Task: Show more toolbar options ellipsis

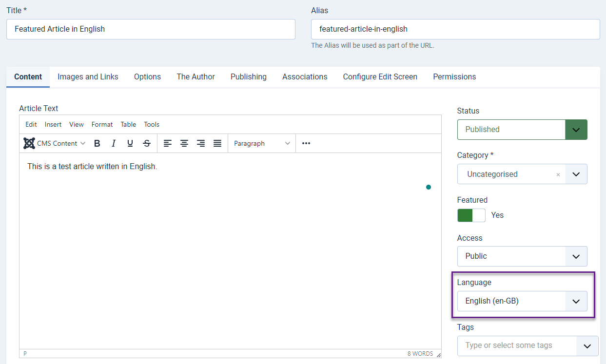Action: [x=306, y=143]
